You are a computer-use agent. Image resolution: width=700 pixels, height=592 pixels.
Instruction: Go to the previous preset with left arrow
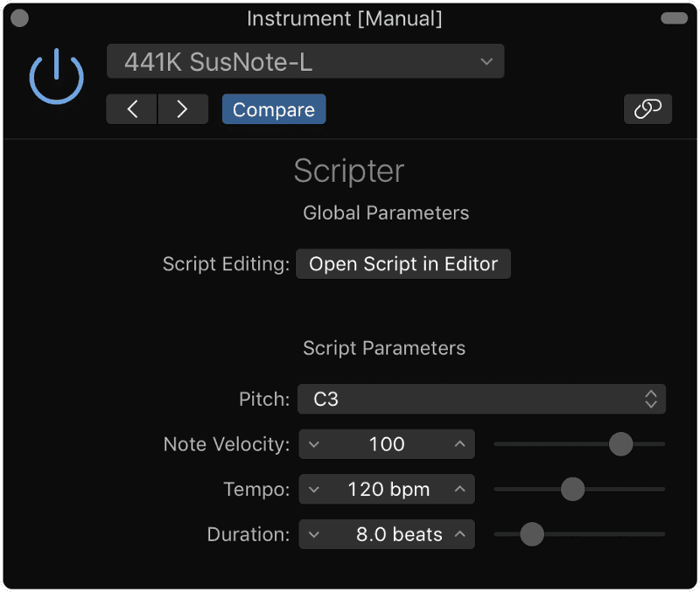(x=132, y=108)
